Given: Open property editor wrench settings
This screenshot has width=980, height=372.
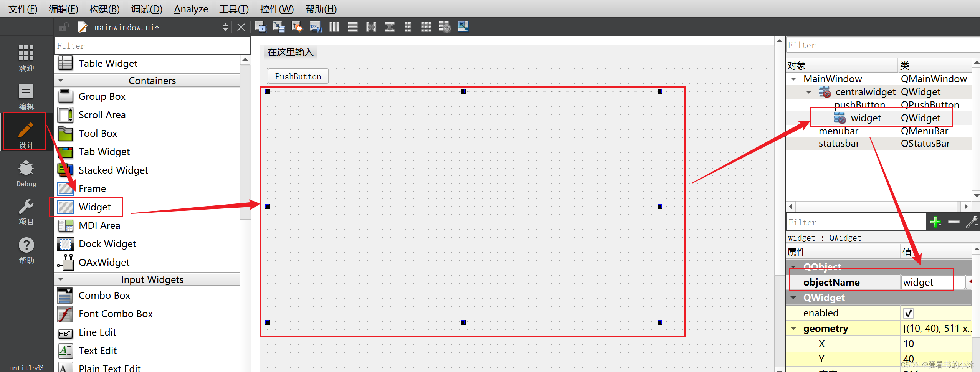Looking at the screenshot, I should point(972,222).
